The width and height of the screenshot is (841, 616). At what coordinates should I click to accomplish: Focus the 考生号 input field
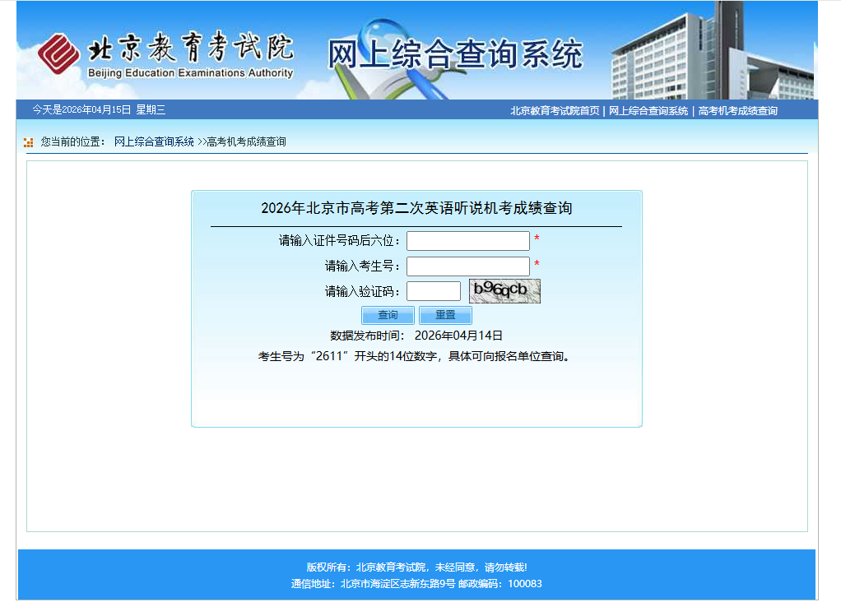[x=467, y=266]
